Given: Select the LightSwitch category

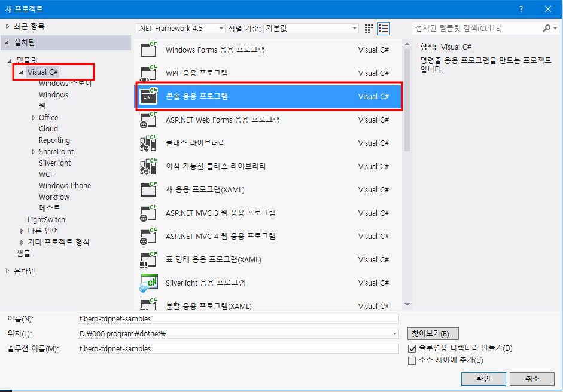Looking at the screenshot, I should (x=46, y=220).
